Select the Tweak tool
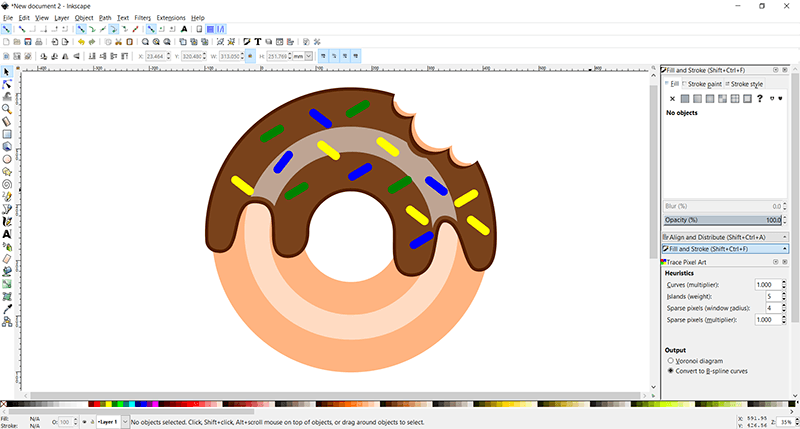Image resolution: width=800 pixels, height=429 pixels. pyautogui.click(x=7, y=96)
